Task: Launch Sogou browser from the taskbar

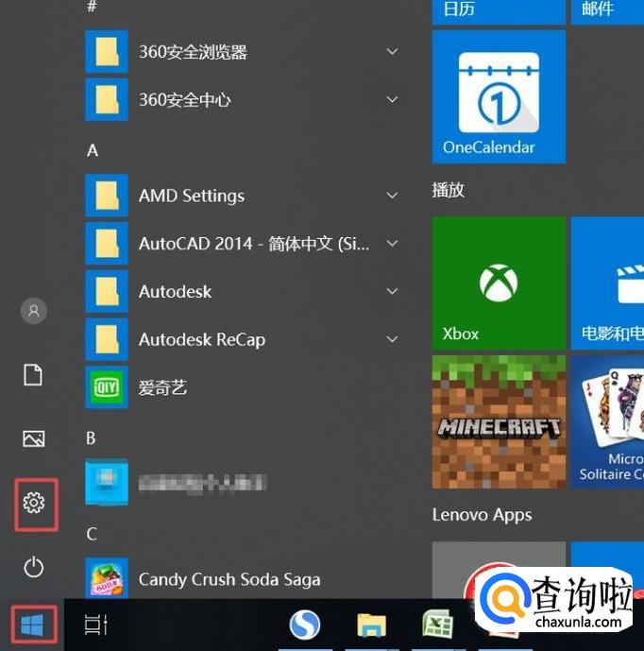Action: [305, 625]
